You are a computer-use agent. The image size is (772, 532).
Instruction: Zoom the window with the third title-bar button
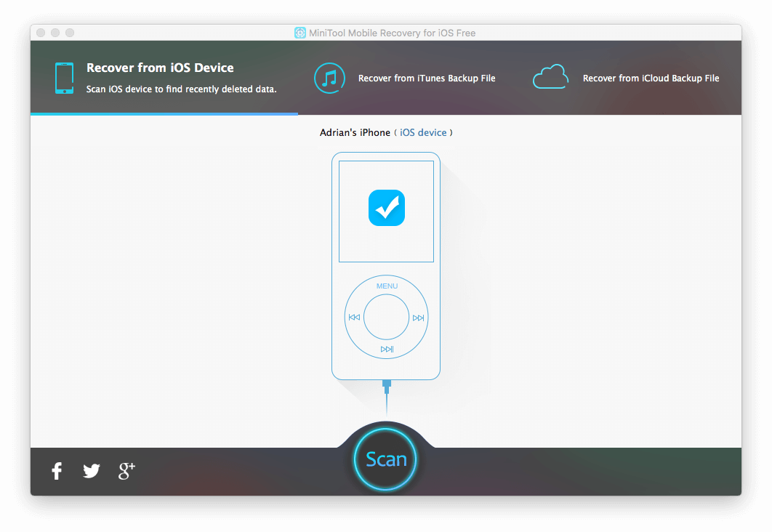click(x=70, y=33)
